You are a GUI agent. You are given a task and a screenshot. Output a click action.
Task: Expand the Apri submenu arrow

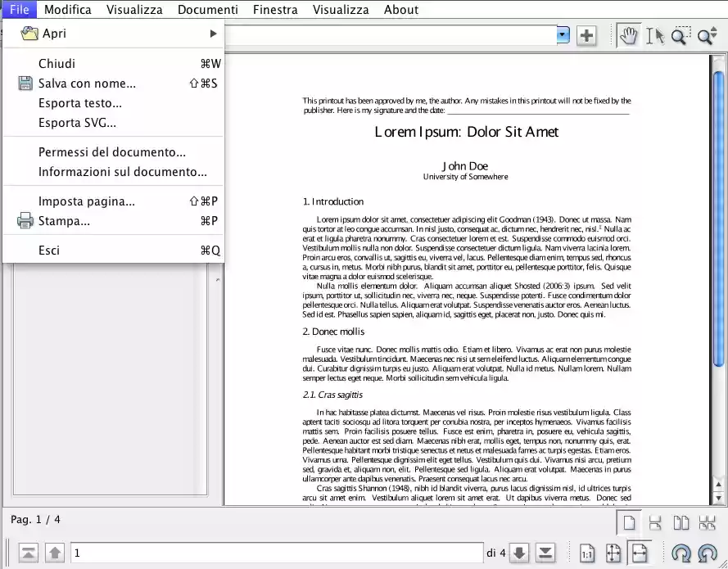click(215, 34)
